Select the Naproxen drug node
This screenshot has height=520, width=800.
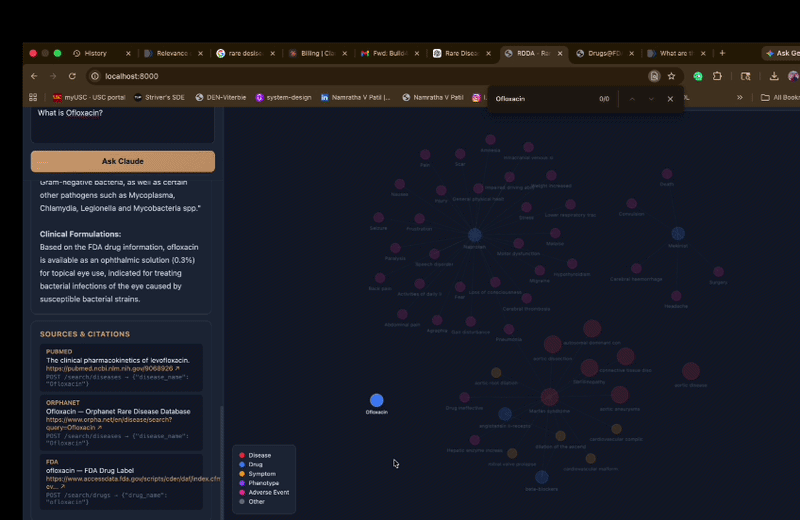(474, 235)
